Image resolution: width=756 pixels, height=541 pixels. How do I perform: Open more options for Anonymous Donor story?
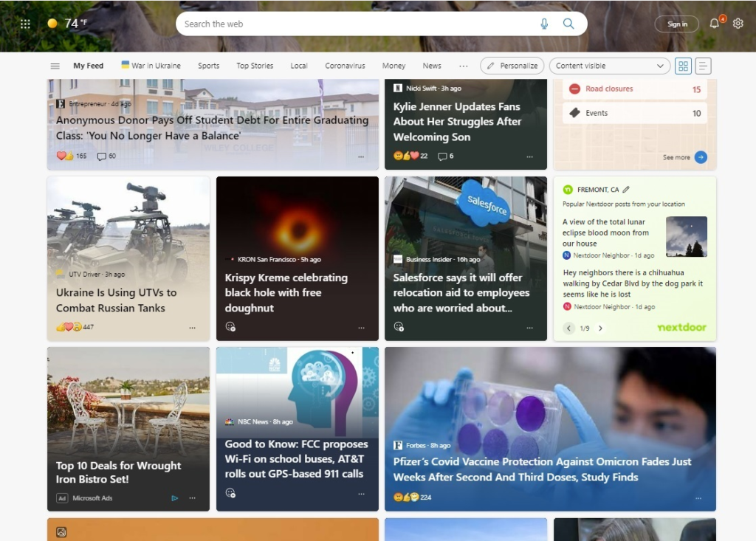click(361, 156)
